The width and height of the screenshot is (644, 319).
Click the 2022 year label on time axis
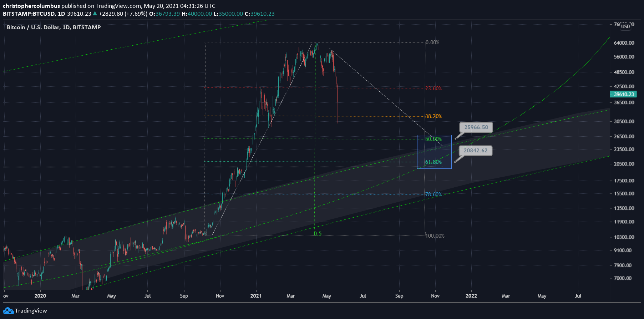(471, 296)
